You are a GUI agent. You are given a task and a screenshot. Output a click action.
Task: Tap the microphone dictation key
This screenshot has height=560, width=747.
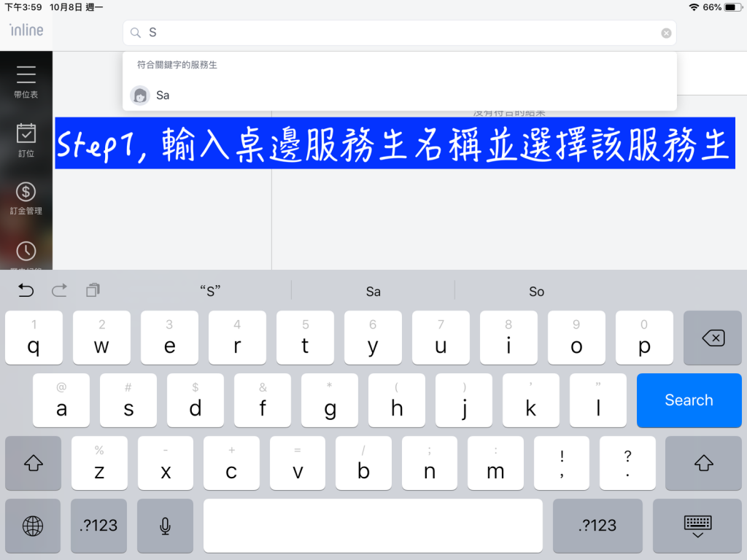point(166,526)
